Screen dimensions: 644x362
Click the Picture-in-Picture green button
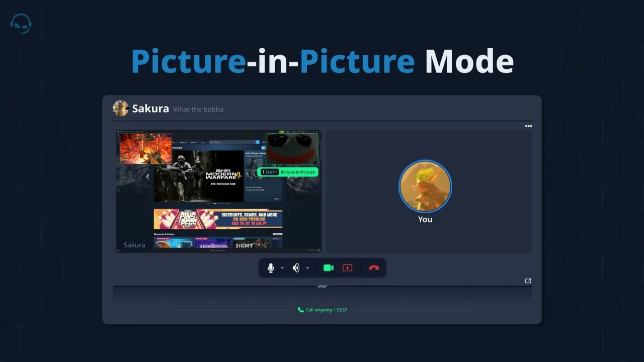pos(288,172)
